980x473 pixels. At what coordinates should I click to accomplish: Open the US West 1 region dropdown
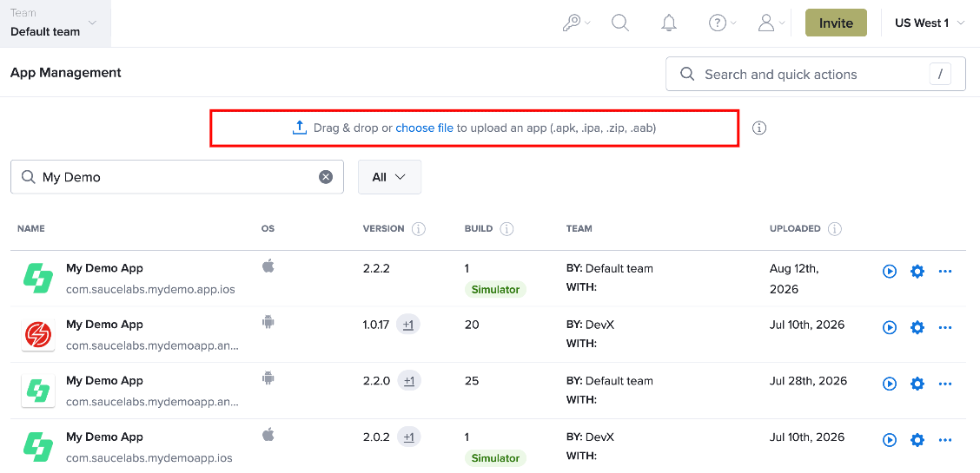930,23
